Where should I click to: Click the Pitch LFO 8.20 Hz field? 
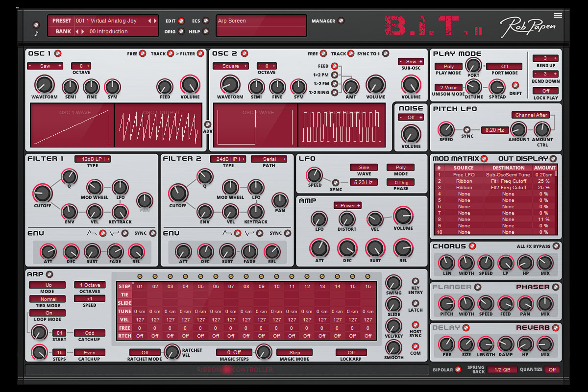click(494, 130)
